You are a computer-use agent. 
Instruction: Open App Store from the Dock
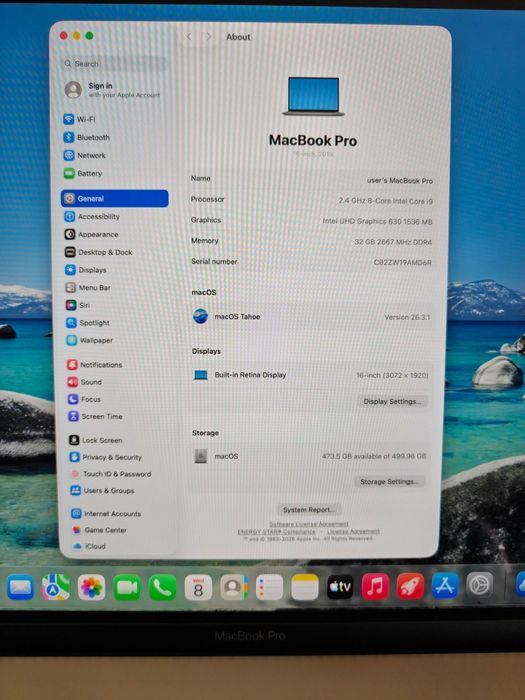point(445,585)
